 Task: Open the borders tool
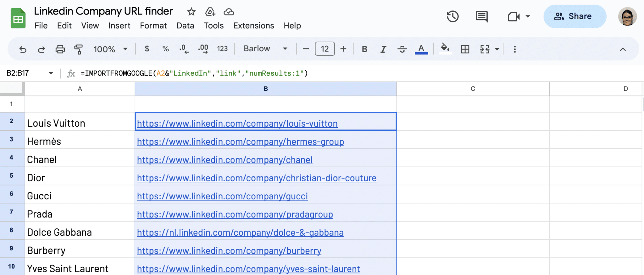(465, 49)
